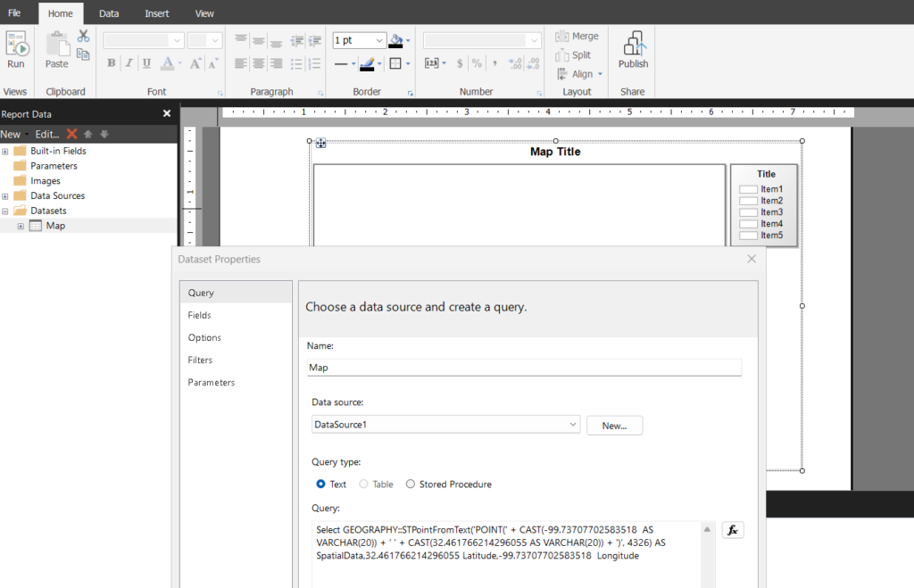Close the Dataset Properties dialog
Viewport: 914px width, 588px height.
point(752,259)
